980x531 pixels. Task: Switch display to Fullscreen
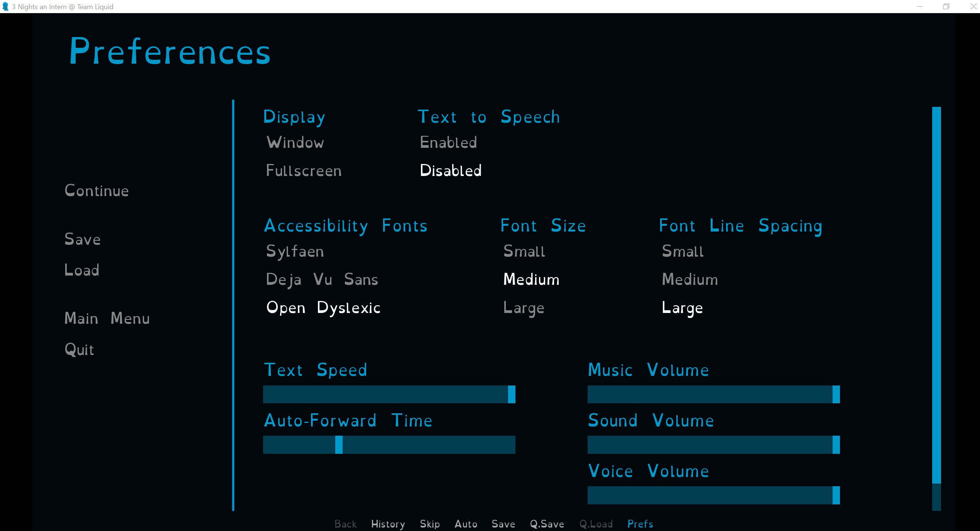(x=304, y=171)
